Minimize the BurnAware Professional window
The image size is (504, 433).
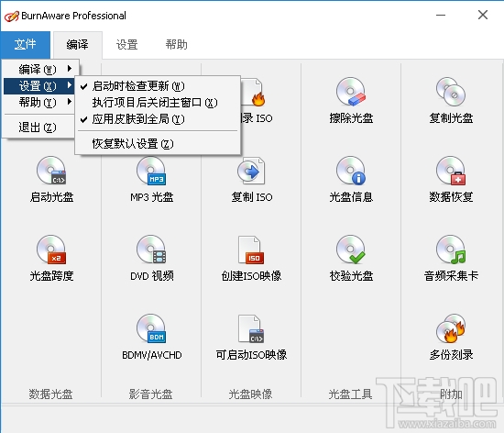click(x=441, y=15)
